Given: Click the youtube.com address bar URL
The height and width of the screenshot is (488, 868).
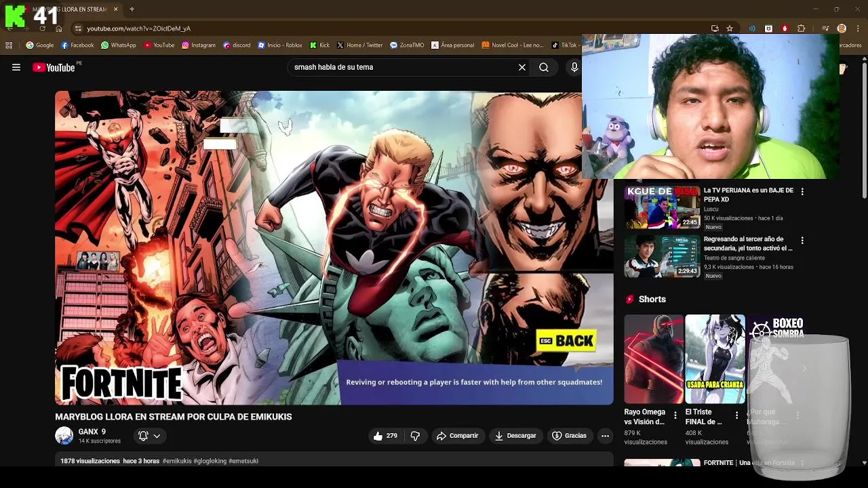Looking at the screenshot, I should 138,28.
